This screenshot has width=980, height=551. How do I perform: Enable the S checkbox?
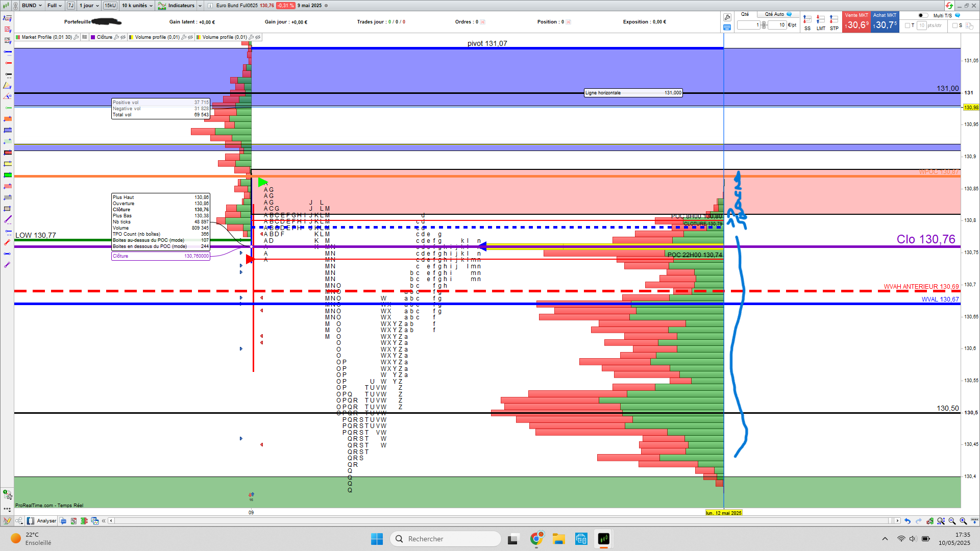click(x=955, y=26)
